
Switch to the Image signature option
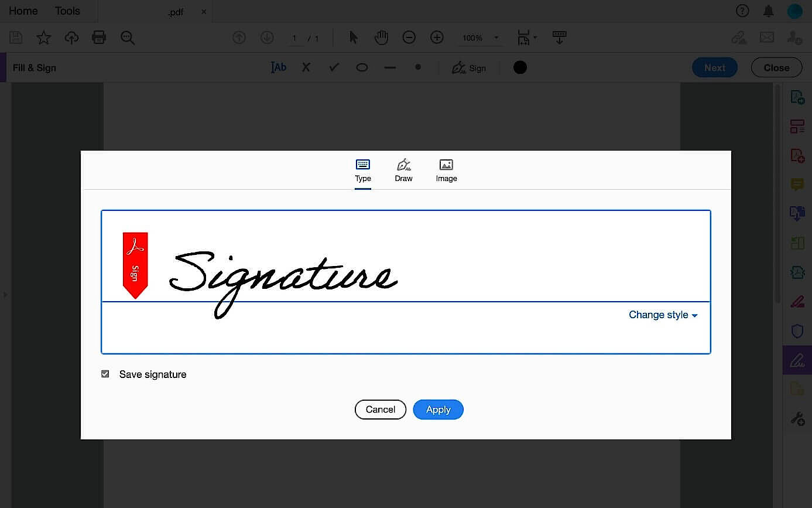pyautogui.click(x=446, y=170)
